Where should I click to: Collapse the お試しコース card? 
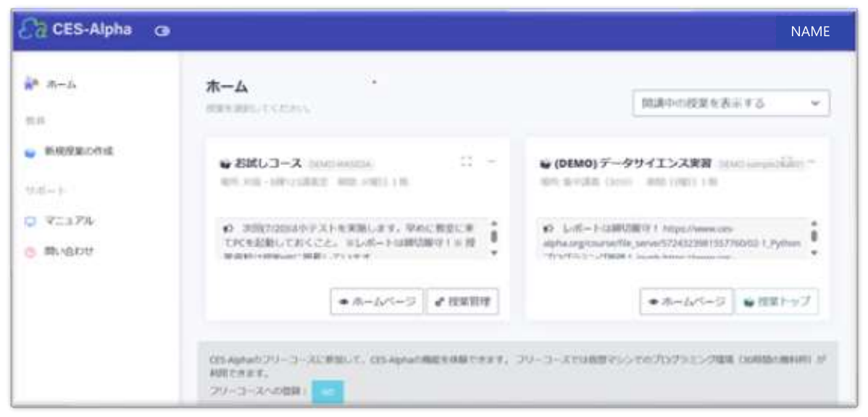pos(491,161)
